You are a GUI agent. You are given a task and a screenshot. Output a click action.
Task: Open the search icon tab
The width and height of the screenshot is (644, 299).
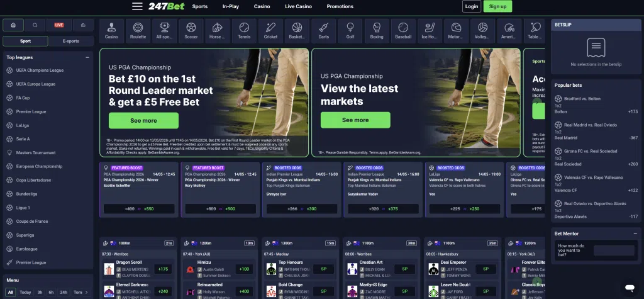(35, 25)
